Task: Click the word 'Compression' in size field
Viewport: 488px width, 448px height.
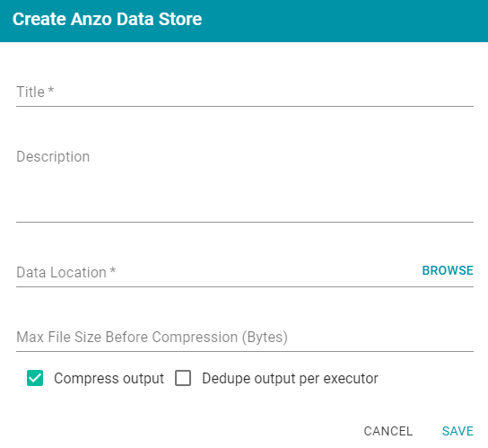Action: coord(195,337)
